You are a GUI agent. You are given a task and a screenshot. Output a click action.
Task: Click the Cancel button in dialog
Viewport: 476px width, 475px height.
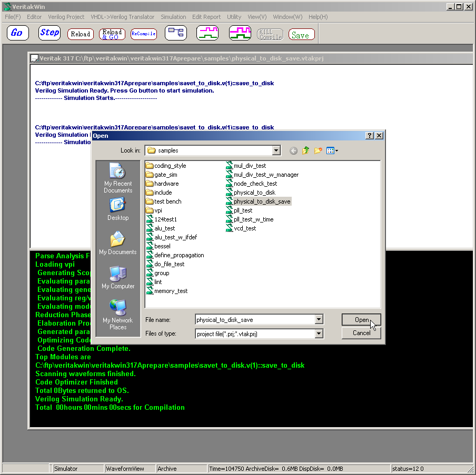pos(361,333)
